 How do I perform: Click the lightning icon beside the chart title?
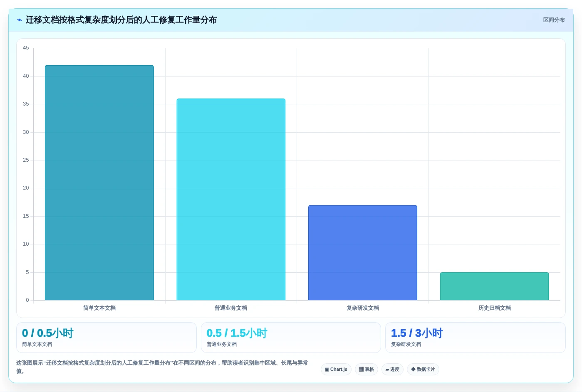pyautogui.click(x=19, y=20)
